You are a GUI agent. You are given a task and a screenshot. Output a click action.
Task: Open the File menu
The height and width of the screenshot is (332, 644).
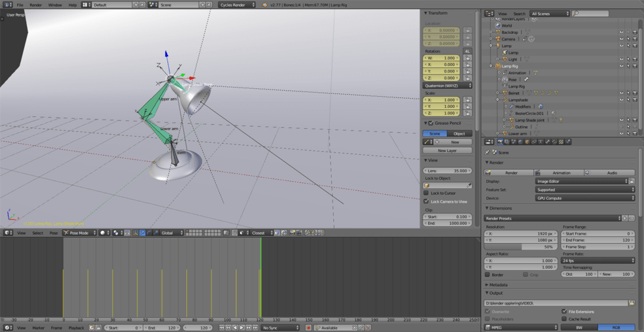pos(20,5)
